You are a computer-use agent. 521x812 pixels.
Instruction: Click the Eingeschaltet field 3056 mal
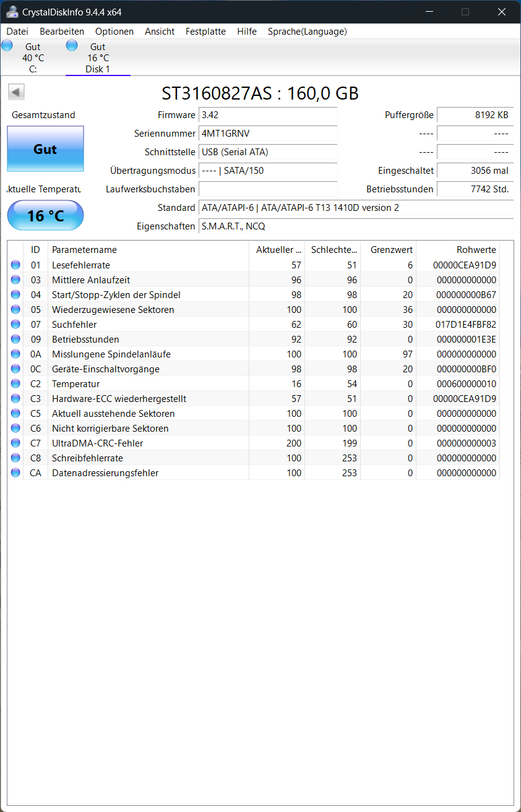tap(475, 171)
